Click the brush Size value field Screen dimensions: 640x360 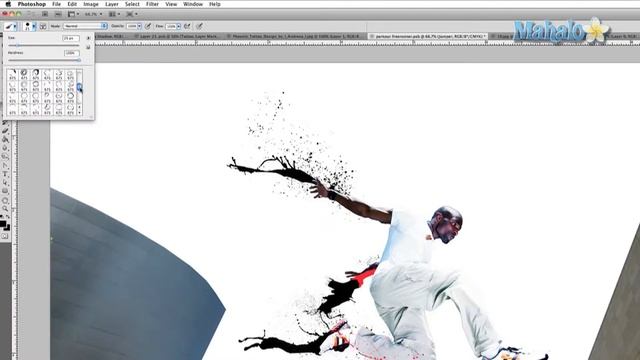[x=71, y=38]
